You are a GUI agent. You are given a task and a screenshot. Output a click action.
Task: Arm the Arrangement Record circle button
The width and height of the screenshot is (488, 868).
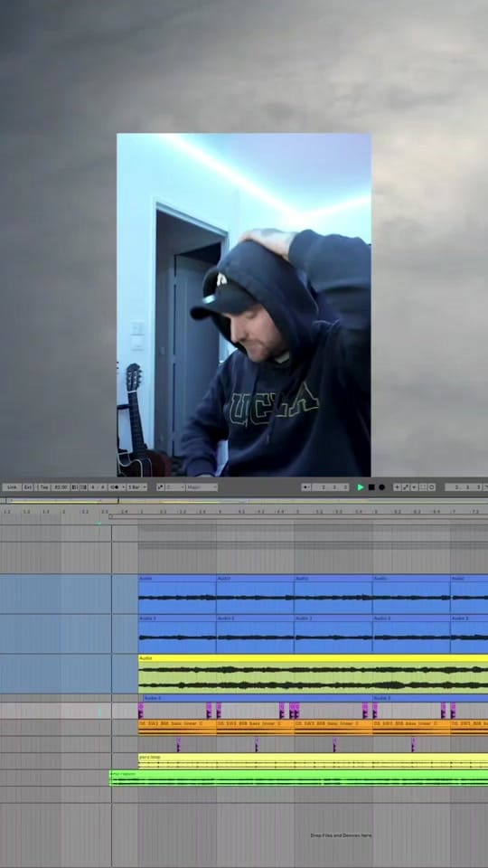(x=381, y=487)
